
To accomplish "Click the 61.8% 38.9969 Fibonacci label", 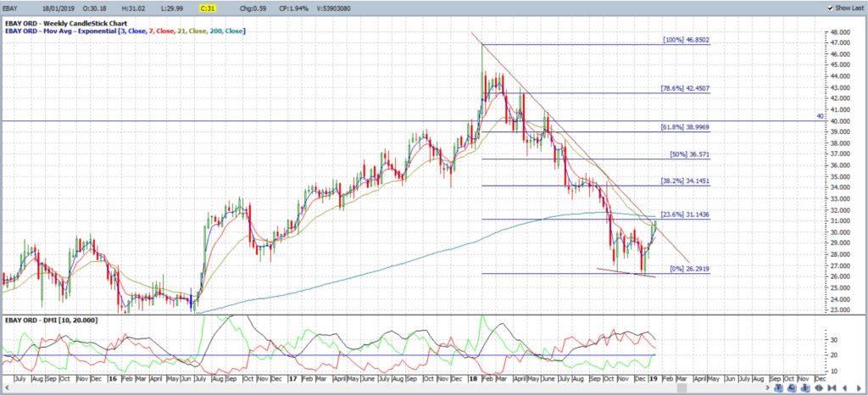I will pos(685,127).
